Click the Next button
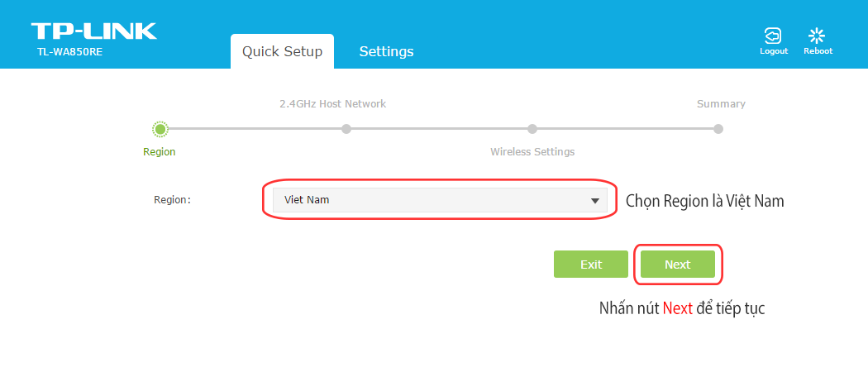This screenshot has width=868, height=372. (x=678, y=265)
